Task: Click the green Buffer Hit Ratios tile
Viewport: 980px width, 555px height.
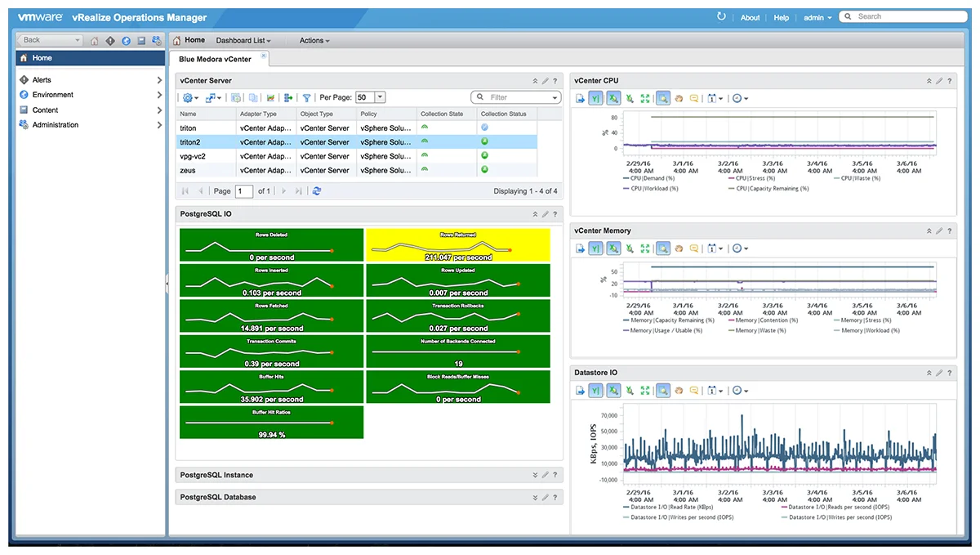Action: pos(271,423)
